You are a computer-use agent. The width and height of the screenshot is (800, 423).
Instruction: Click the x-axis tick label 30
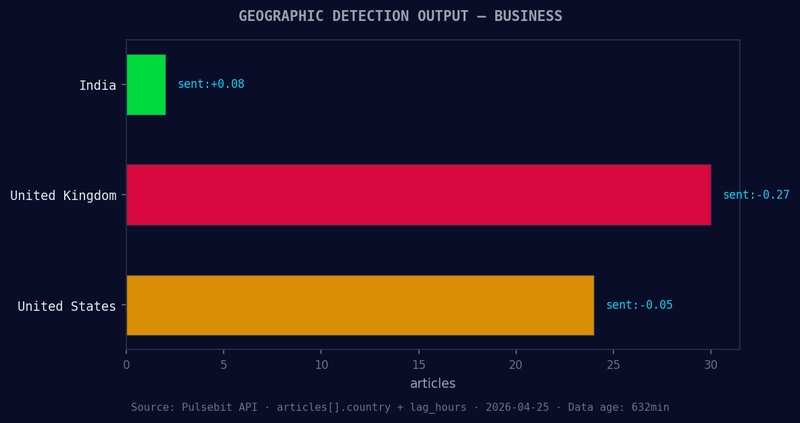click(711, 365)
